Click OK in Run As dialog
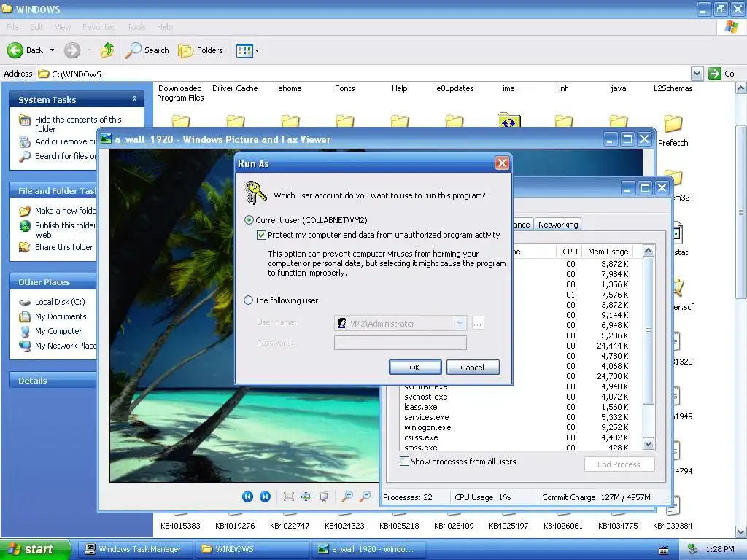747x560 pixels. 415,367
